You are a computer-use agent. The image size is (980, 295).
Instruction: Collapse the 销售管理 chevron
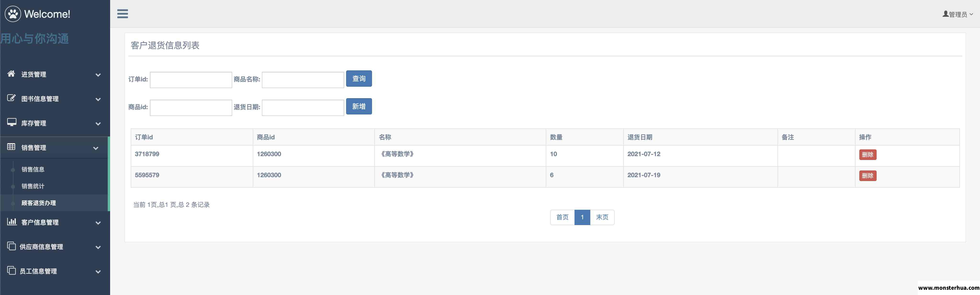click(96, 148)
